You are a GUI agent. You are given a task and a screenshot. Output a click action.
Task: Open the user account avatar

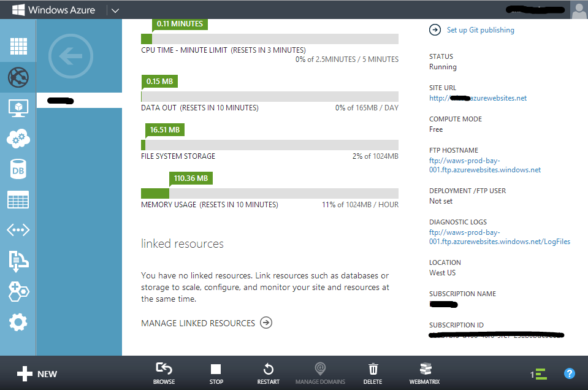point(579,10)
